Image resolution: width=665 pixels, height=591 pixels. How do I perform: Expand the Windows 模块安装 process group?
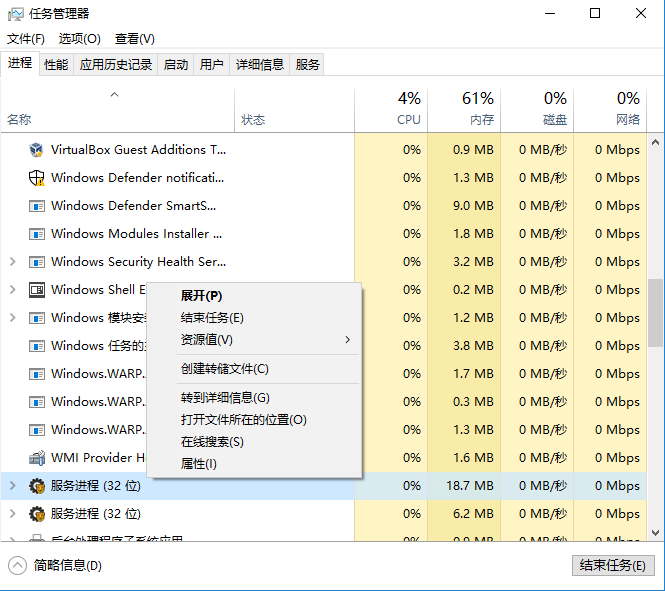pyautogui.click(x=13, y=318)
